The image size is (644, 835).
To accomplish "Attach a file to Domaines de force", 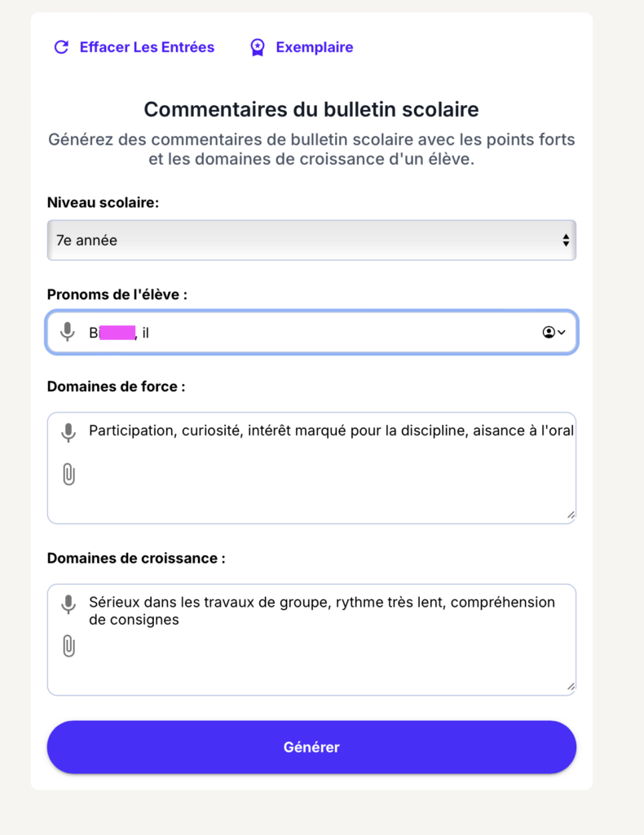I will coord(68,474).
